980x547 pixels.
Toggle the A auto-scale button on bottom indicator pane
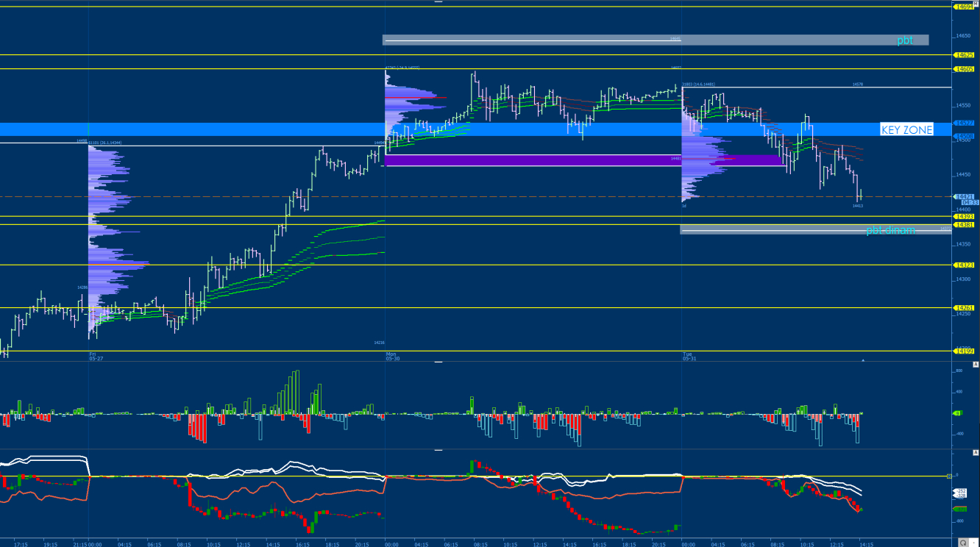point(976,452)
